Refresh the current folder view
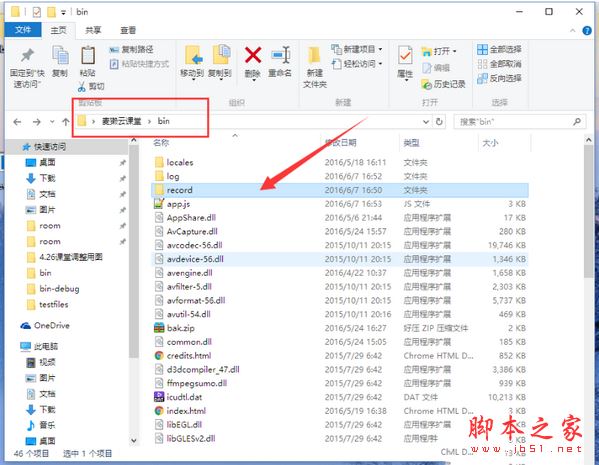The height and width of the screenshot is (465, 599). (x=439, y=122)
